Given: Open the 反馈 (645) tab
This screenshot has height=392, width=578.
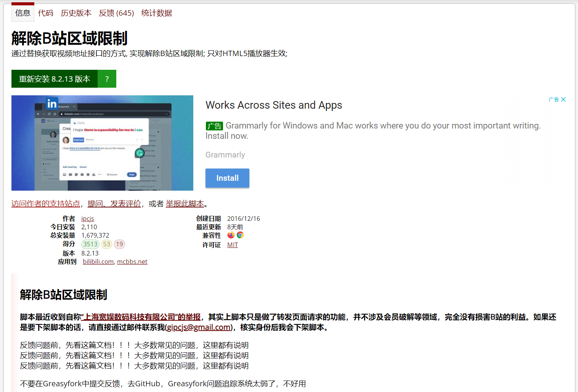Looking at the screenshot, I should pos(116,13).
